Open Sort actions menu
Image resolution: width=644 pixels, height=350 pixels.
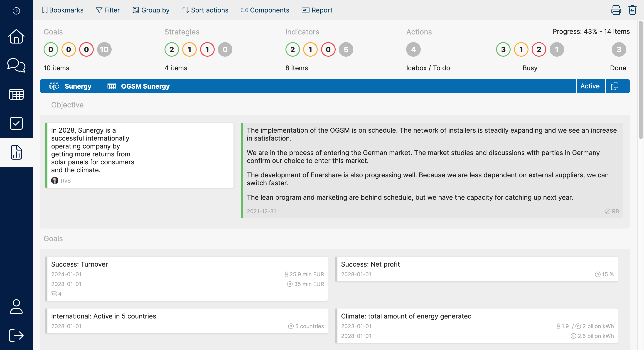coord(205,10)
